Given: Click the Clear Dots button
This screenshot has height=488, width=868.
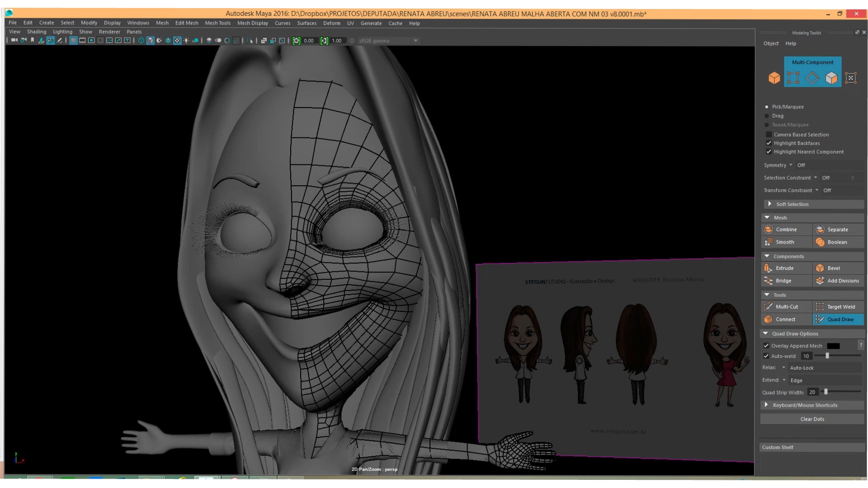Looking at the screenshot, I should [812, 419].
